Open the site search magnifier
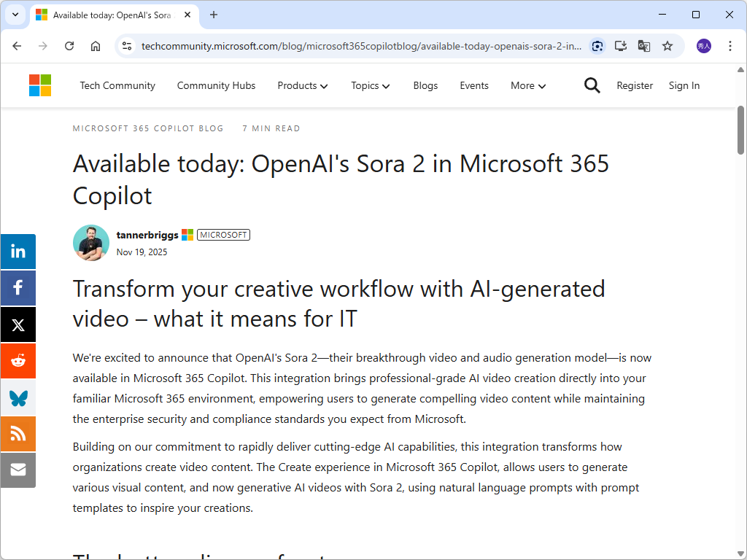 (x=592, y=85)
